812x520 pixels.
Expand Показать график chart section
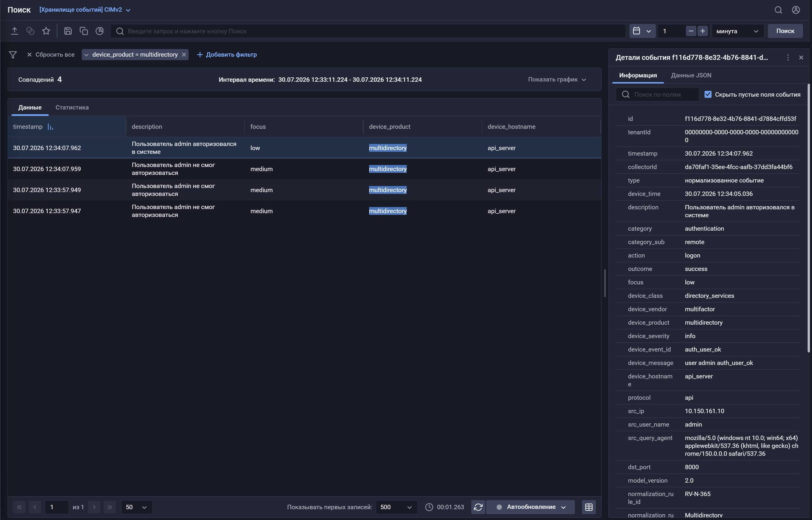tap(557, 80)
